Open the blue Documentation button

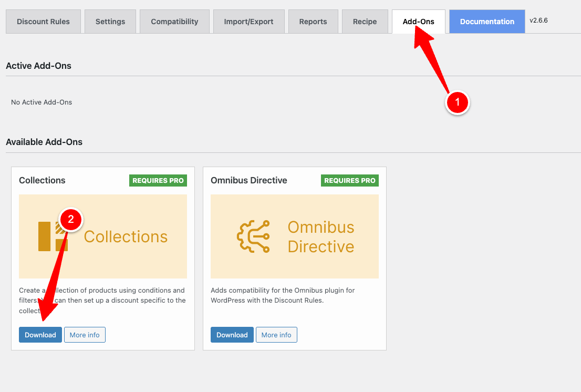click(x=487, y=22)
